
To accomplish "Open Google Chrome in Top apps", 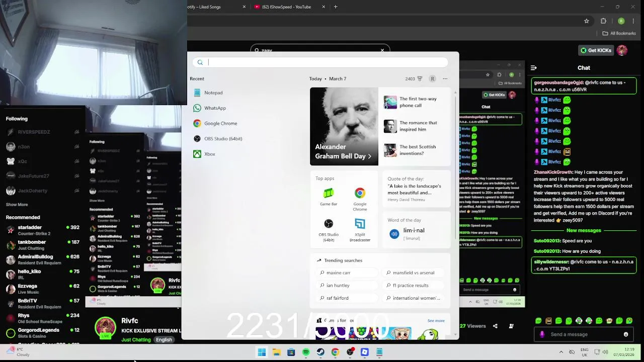I will [x=360, y=199].
